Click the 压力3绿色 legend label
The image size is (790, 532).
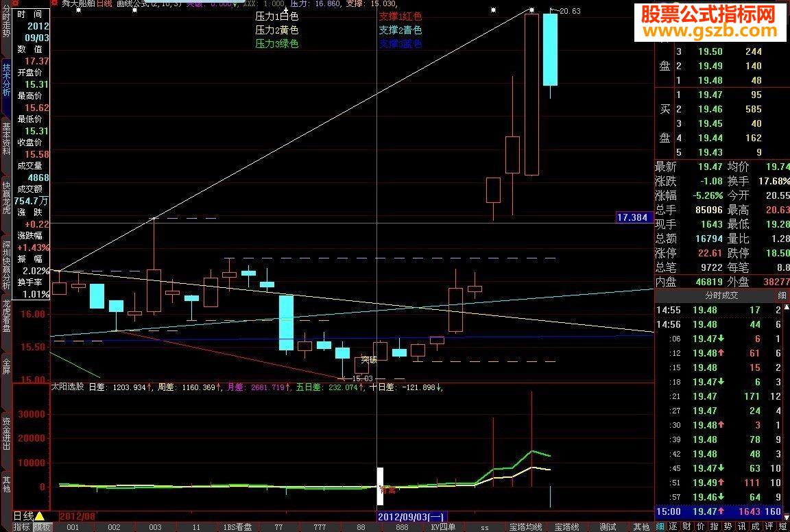[x=276, y=44]
